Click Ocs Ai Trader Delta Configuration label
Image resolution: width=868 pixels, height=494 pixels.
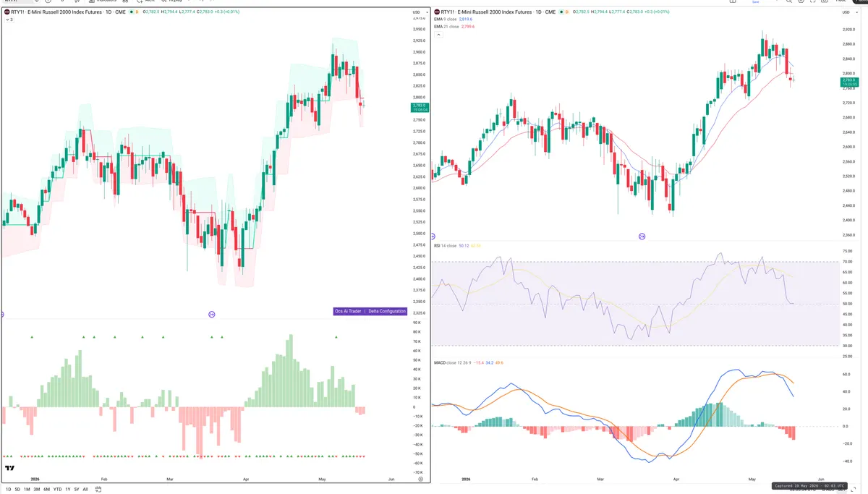tap(369, 311)
